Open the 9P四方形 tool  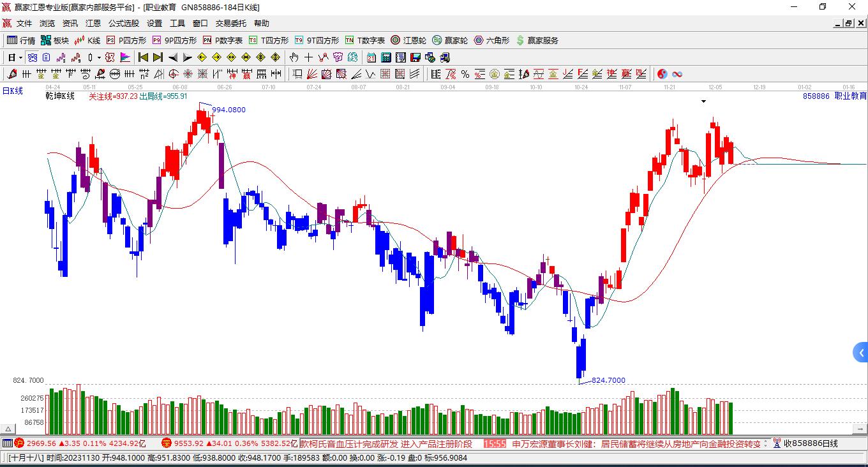tap(174, 40)
